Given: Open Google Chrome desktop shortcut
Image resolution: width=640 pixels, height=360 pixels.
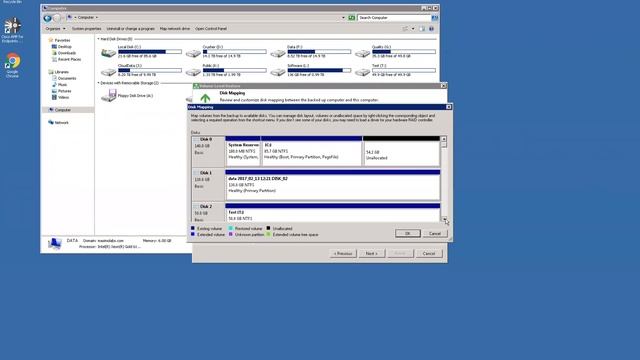Looking at the screenshot, I should pyautogui.click(x=12, y=65).
